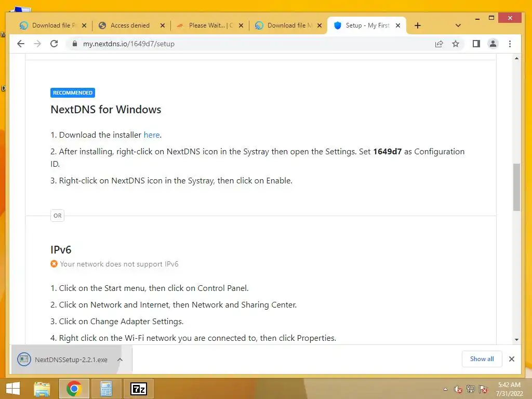Viewport: 532px width, 399px height.
Task: Expand the tab search chevron
Action: 458,25
